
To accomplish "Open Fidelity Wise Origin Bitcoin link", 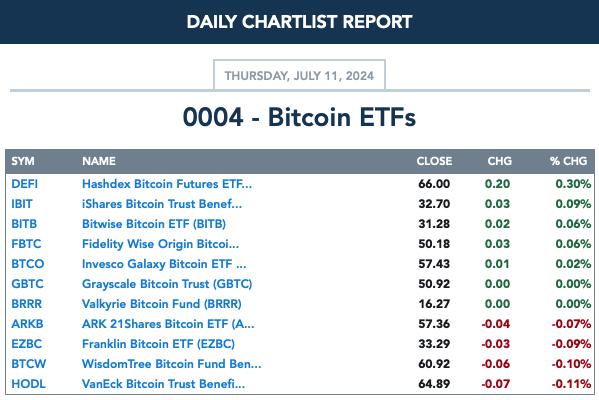I will (160, 244).
